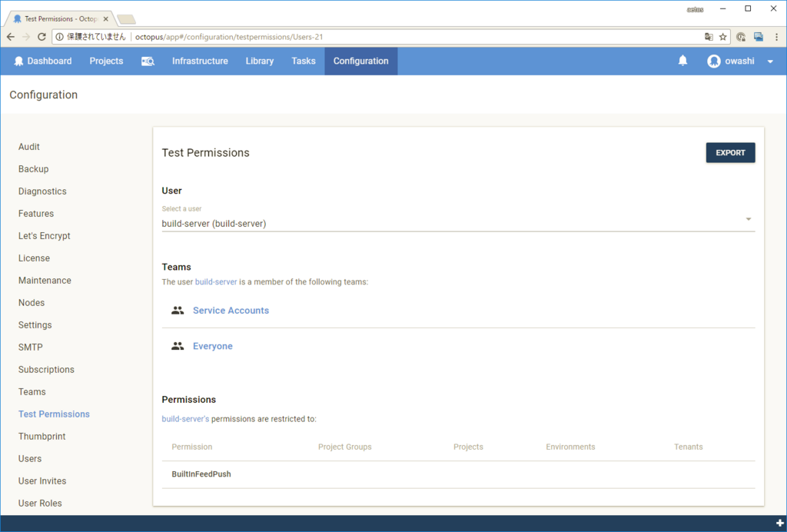Select the Test Permissions browser tab
This screenshot has height=532, width=787.
coord(54,17)
